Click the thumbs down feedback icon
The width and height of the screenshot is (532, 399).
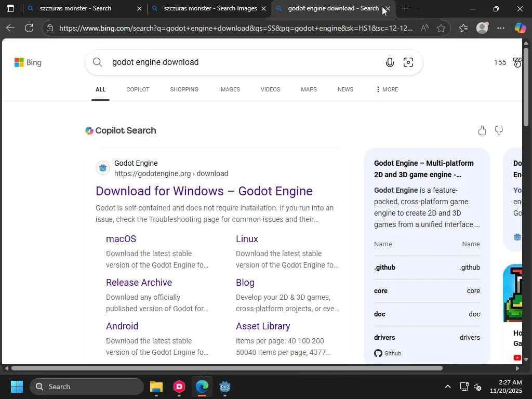[x=499, y=130]
